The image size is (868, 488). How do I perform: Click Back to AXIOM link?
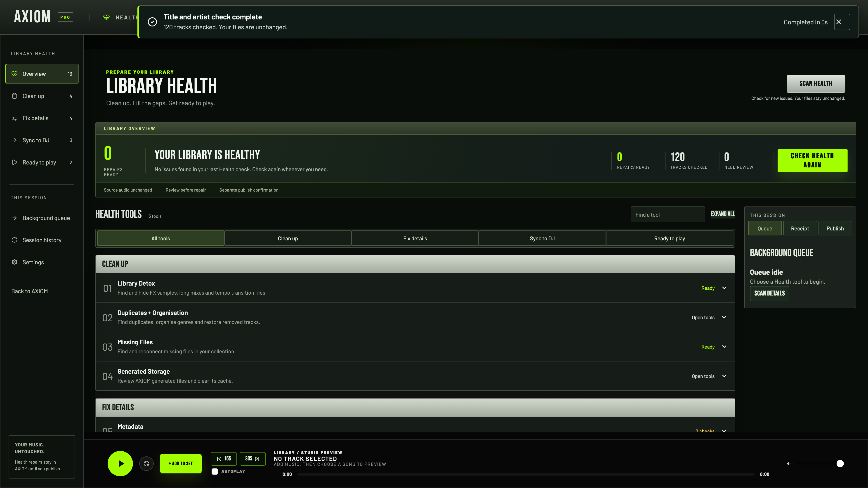coord(30,291)
